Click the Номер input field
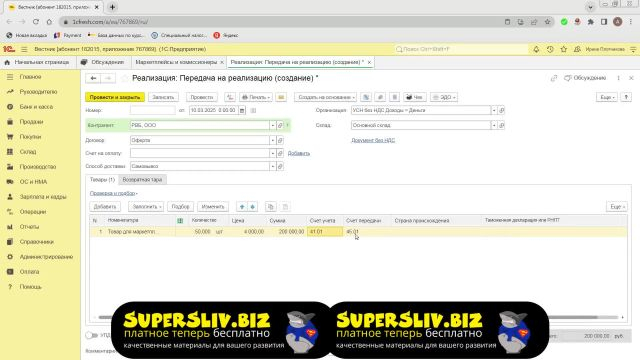The image size is (640, 360). (x=153, y=110)
